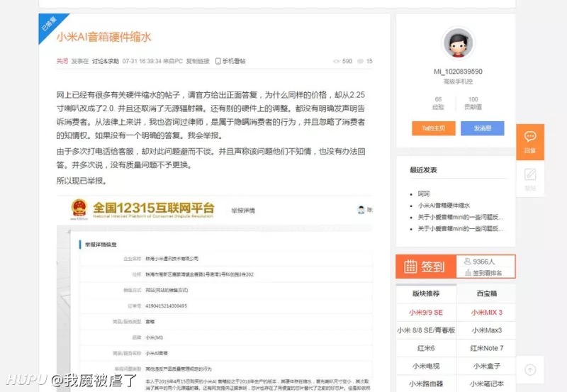Click the small user avatar in 12315 header

click(361, 210)
